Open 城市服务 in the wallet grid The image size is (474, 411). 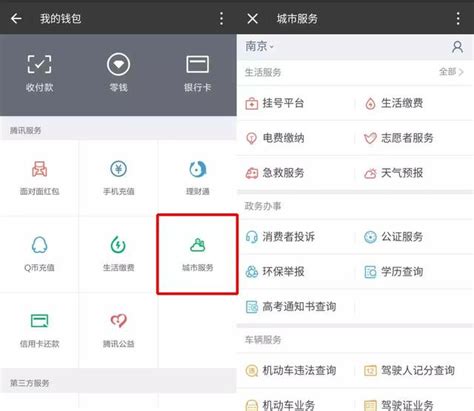click(x=197, y=254)
